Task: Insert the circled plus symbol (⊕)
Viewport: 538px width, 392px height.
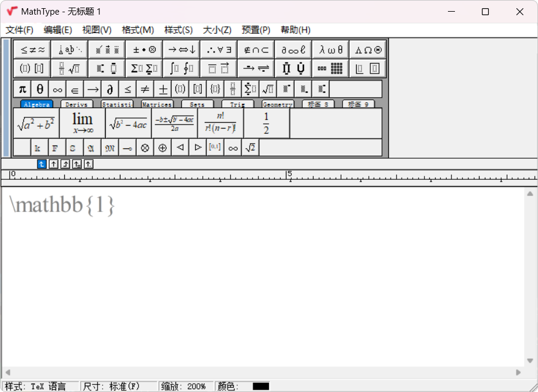Action: point(163,148)
